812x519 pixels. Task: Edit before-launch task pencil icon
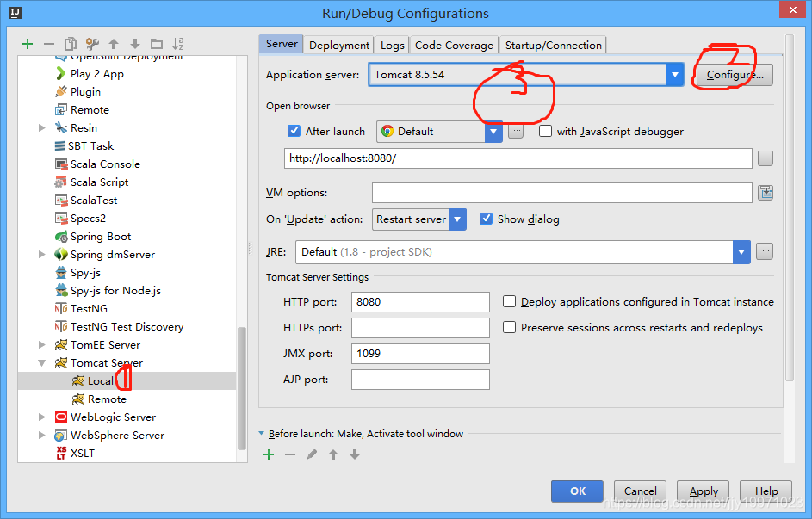311,454
